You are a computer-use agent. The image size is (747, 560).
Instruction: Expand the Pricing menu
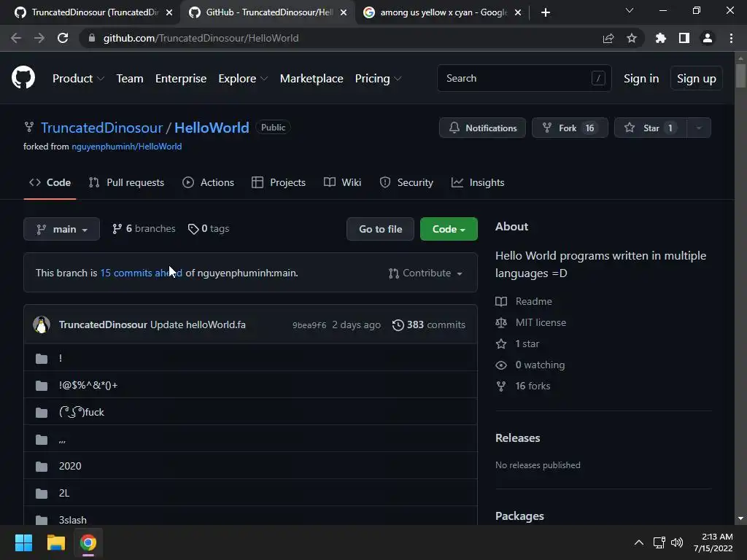378,79
